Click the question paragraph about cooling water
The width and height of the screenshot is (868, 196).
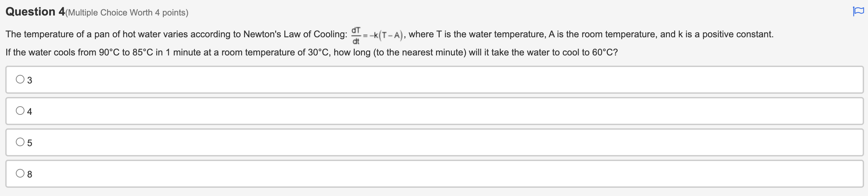[x=236, y=43]
